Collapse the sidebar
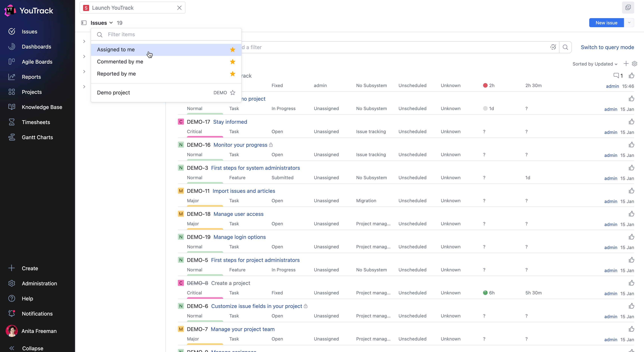The image size is (644, 352). 26,348
